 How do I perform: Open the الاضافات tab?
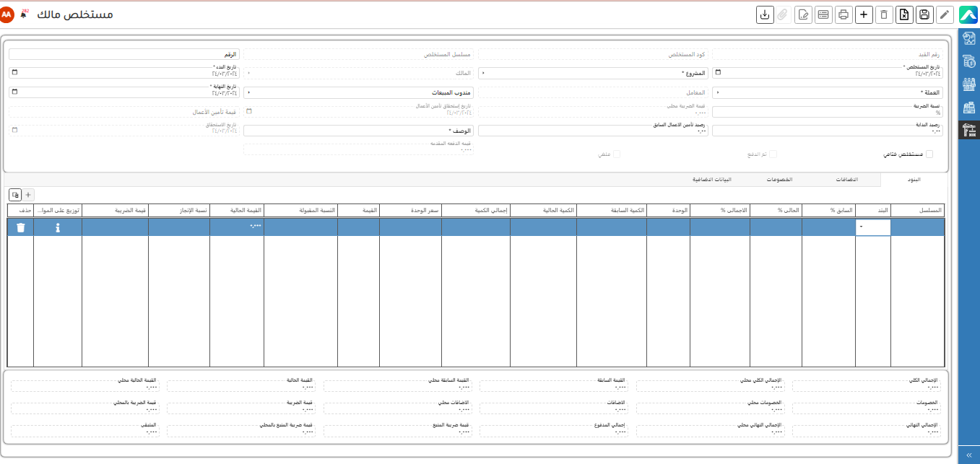coord(846,179)
